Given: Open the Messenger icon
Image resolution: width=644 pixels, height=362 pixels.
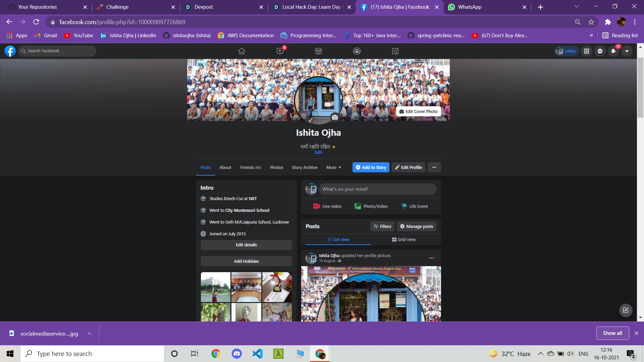Looking at the screenshot, I should tap(600, 51).
